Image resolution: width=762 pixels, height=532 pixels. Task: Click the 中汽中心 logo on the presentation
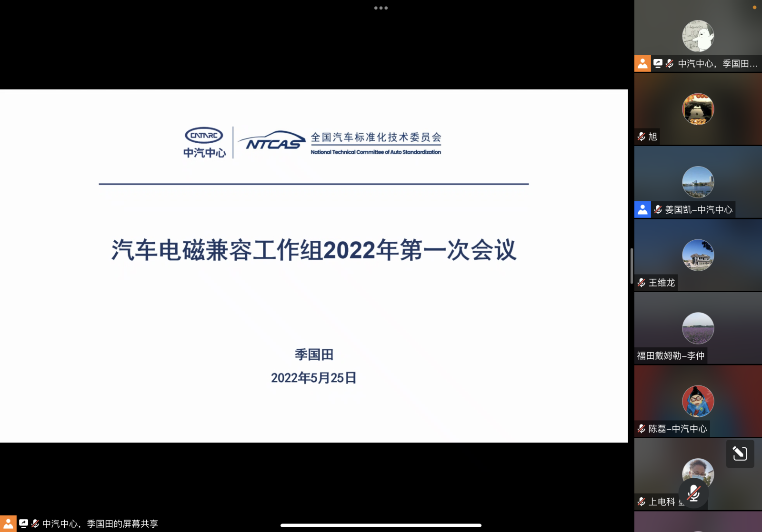(204, 140)
